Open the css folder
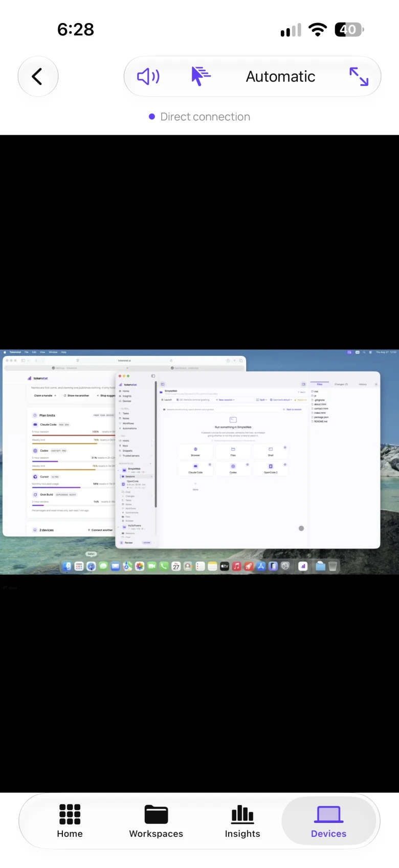The width and height of the screenshot is (399, 868). pos(315,391)
